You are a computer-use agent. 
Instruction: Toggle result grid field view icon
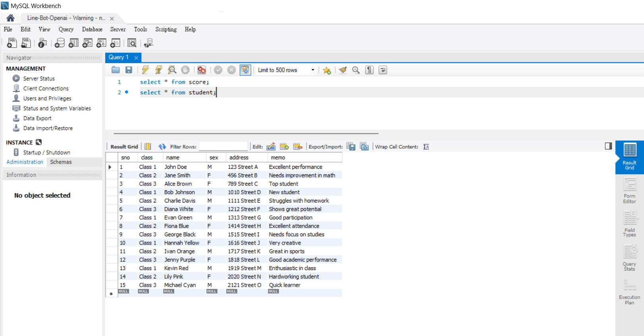point(148,147)
